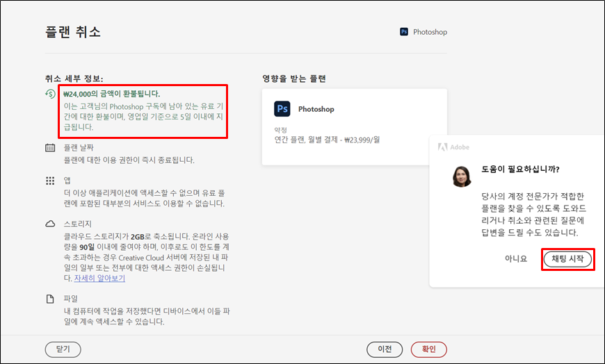Click the Photoshop icon in the header

404,32
